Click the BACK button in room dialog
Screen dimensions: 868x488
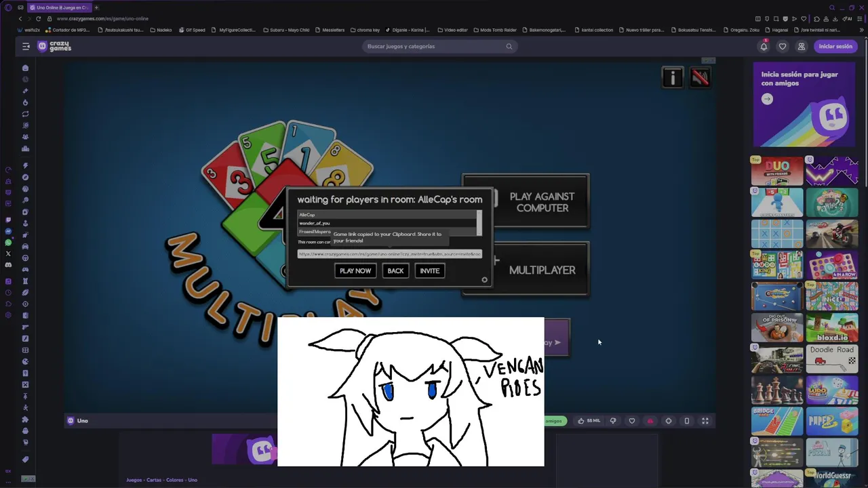395,270
